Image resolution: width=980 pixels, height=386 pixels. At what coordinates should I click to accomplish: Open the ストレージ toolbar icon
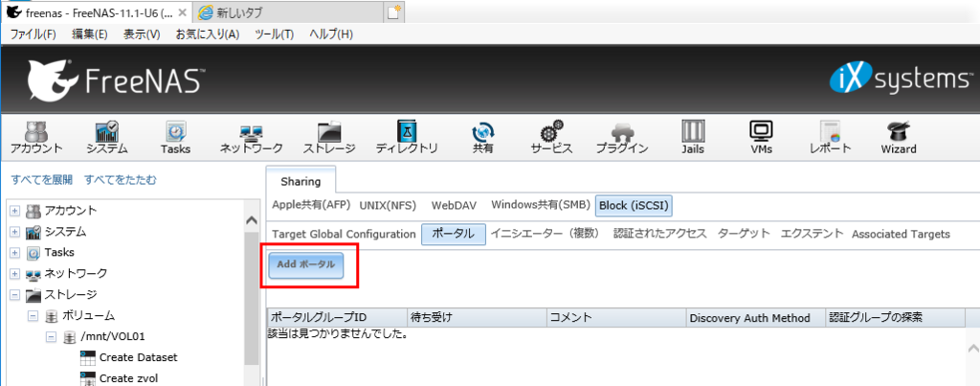(x=329, y=137)
